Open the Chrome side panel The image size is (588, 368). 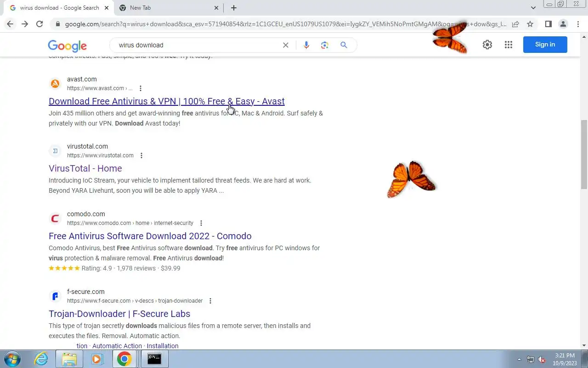(548, 24)
